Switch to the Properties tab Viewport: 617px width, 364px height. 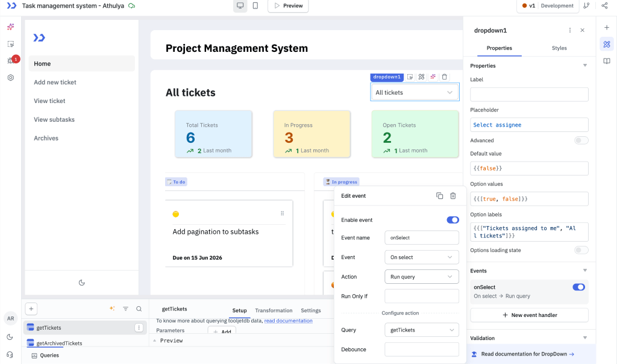pyautogui.click(x=499, y=48)
